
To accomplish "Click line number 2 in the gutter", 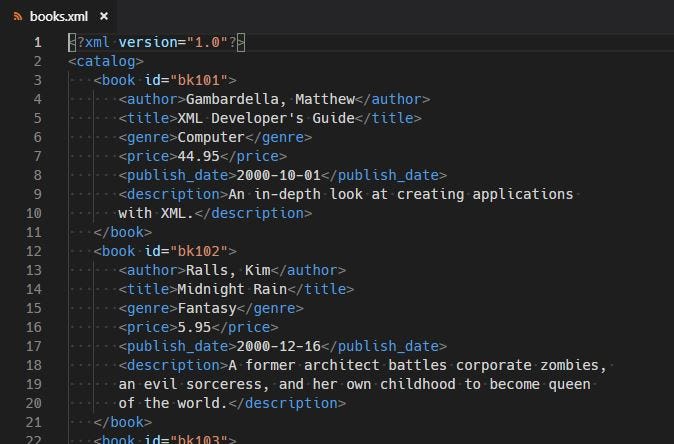I will coord(38,61).
